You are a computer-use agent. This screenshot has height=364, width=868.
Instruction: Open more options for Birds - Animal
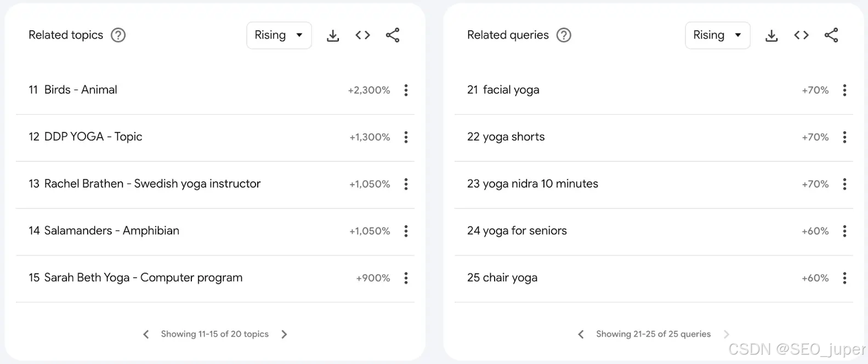click(406, 90)
